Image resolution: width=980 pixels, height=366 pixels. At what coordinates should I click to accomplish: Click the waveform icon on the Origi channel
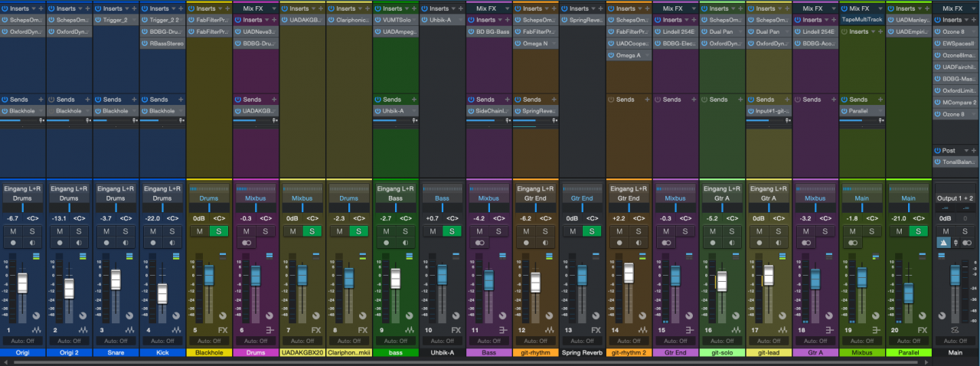36,330
